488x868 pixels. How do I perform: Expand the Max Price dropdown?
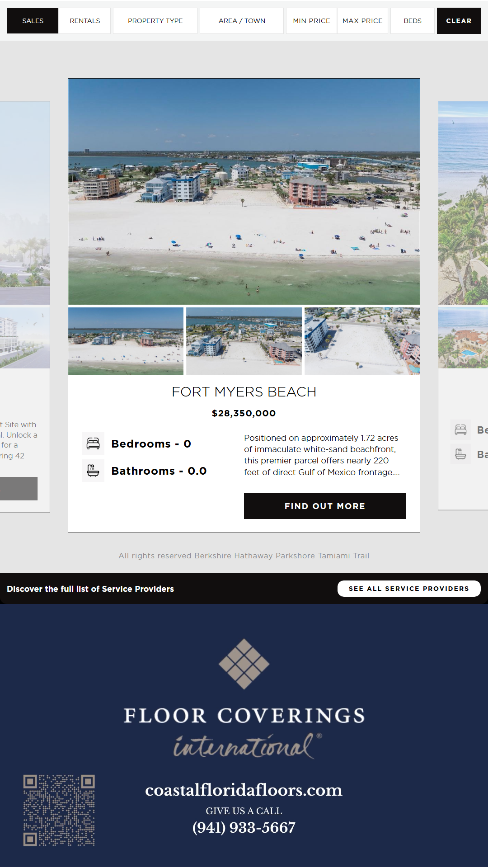tap(362, 21)
